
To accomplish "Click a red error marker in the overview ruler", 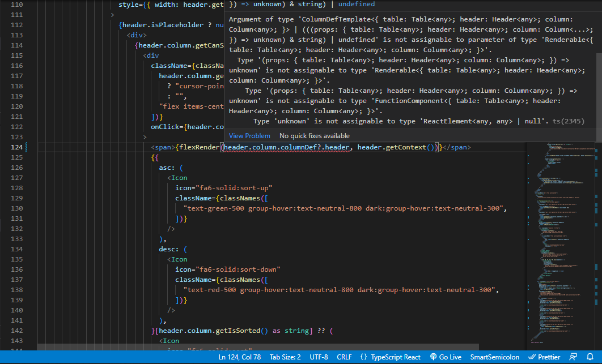I will tap(598, 147).
